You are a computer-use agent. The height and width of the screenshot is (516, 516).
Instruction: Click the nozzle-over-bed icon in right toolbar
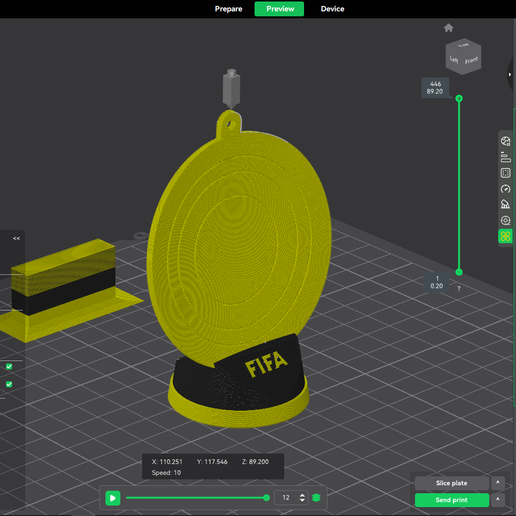coord(506,204)
